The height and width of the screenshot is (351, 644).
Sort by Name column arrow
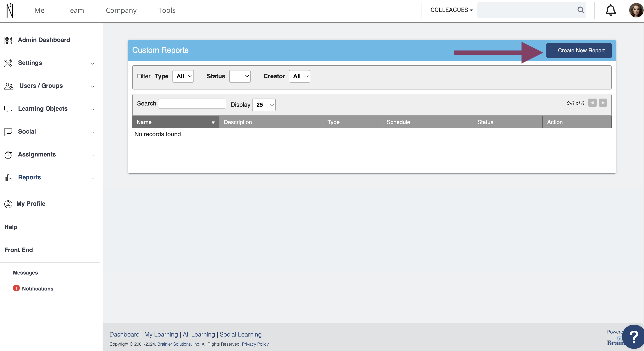tap(213, 122)
